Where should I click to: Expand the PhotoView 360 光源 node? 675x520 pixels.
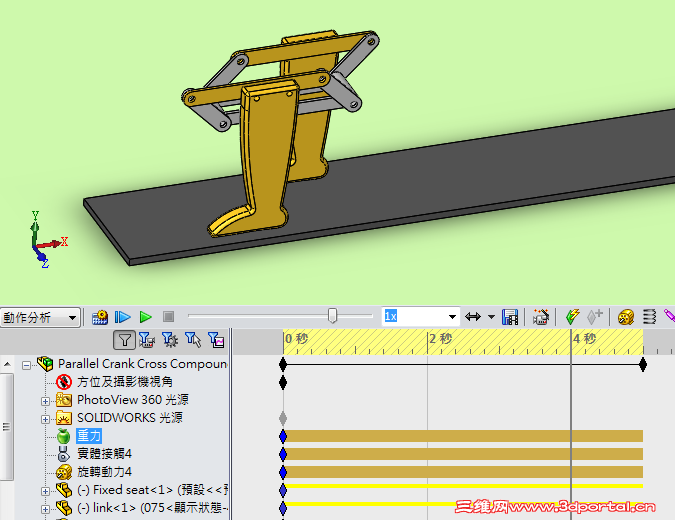pos(45,401)
